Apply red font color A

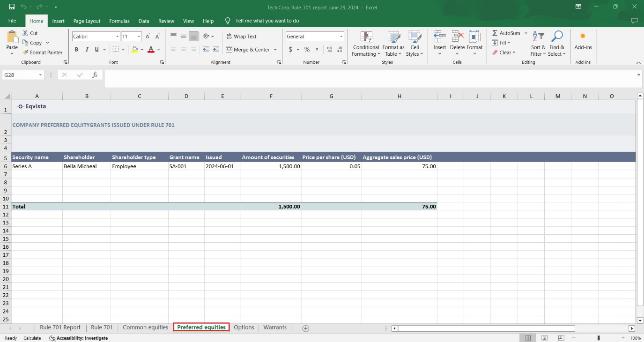(151, 49)
